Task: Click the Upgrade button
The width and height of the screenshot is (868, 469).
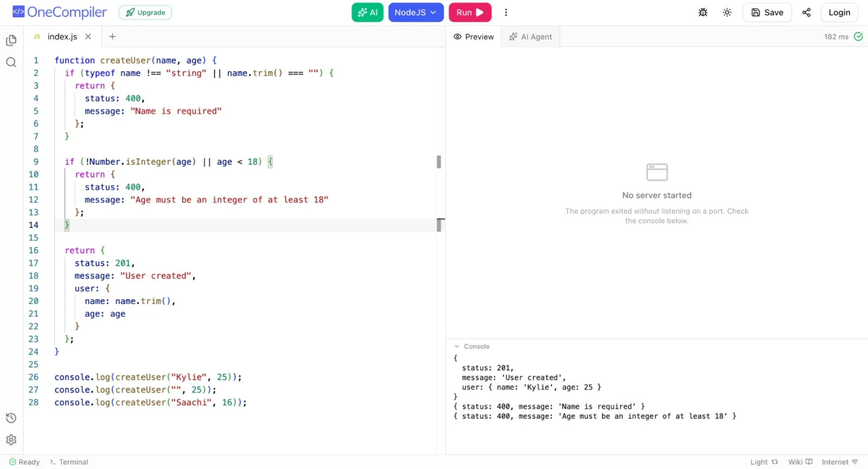Action: [145, 12]
